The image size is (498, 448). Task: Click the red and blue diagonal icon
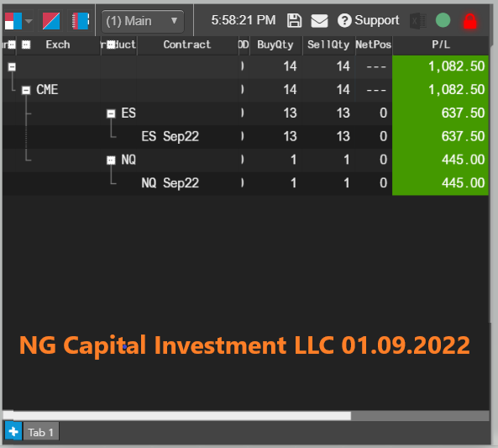click(x=51, y=21)
